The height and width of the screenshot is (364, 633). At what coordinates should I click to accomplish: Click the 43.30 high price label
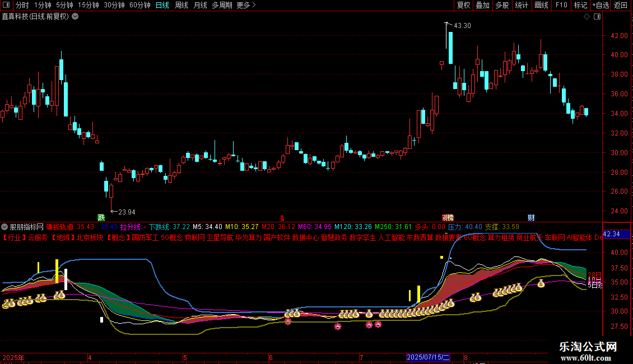462,25
